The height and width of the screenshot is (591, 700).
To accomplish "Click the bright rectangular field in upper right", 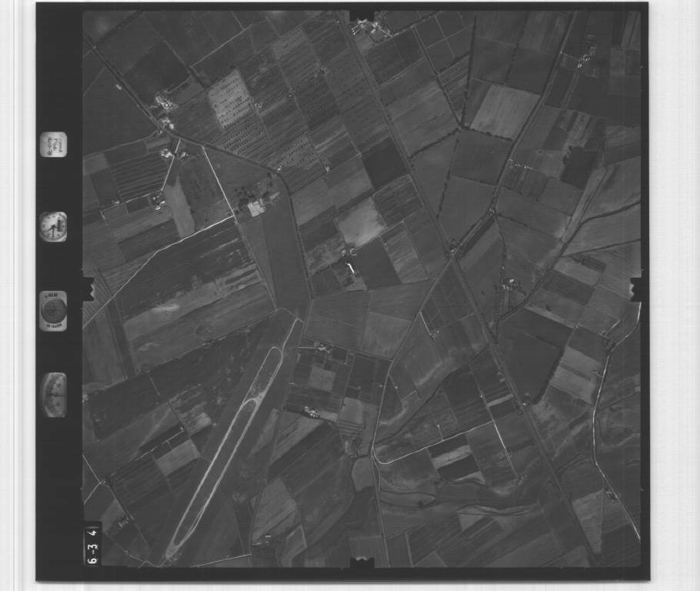I will (504, 110).
